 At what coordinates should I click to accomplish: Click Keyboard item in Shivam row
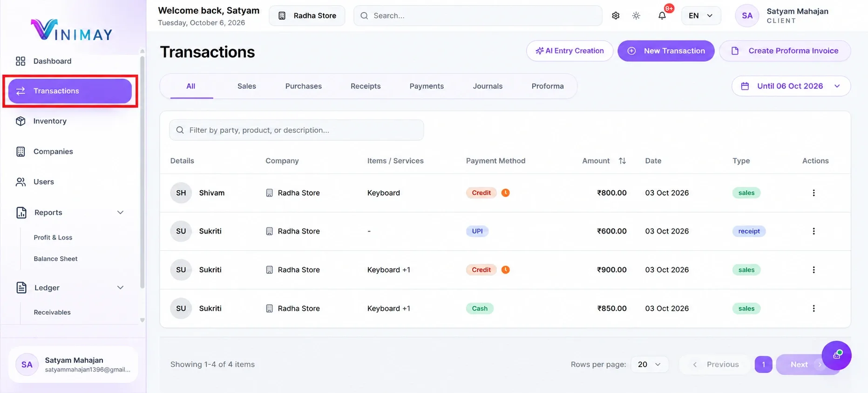pos(384,193)
